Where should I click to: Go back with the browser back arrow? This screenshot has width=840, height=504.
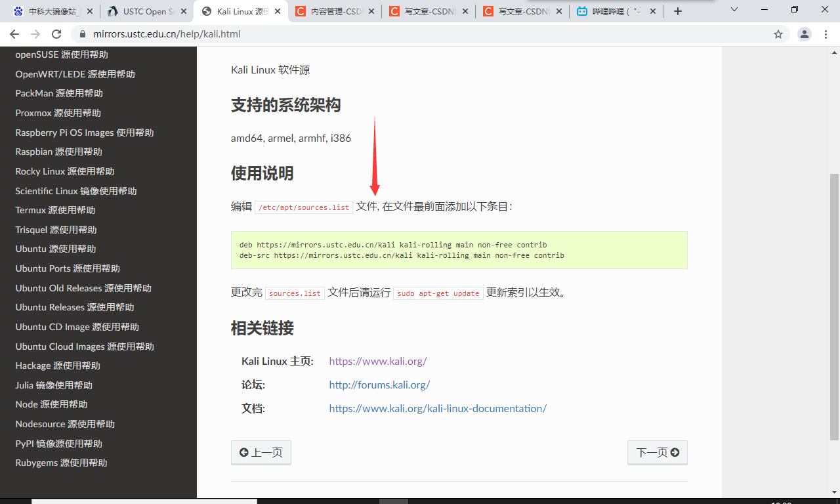tap(14, 34)
